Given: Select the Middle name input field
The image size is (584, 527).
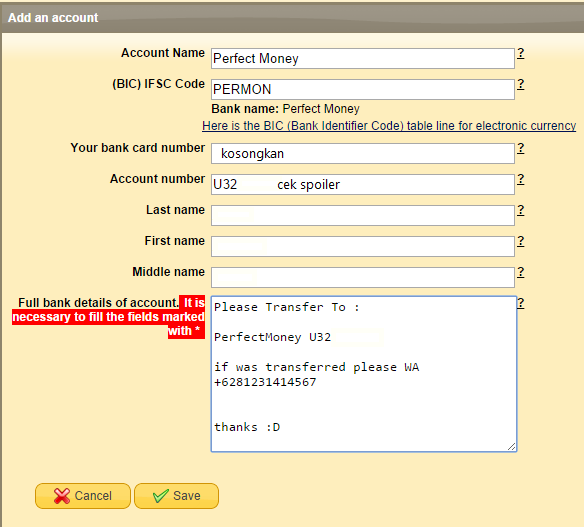Looking at the screenshot, I should (363, 277).
